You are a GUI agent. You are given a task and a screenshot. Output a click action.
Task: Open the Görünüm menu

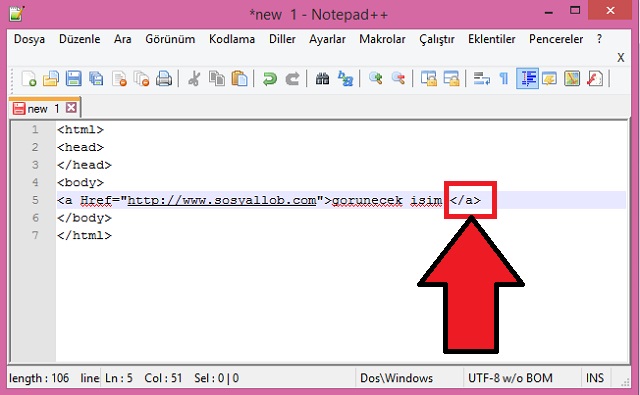[x=170, y=39]
